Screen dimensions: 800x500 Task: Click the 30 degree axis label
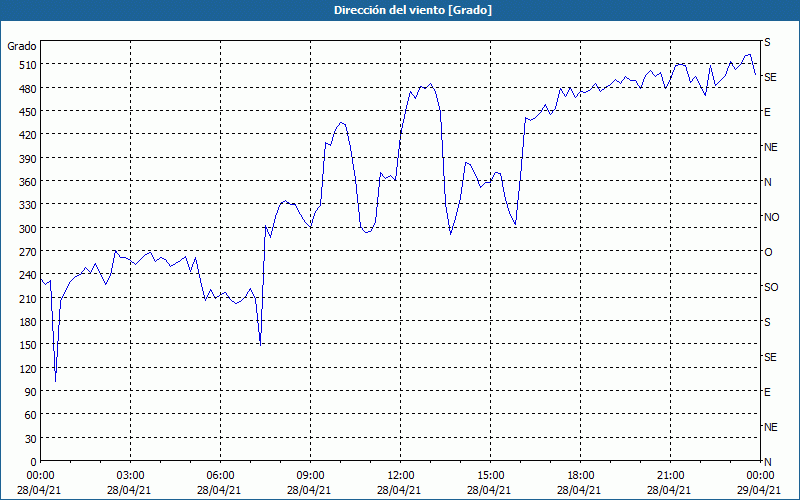pos(32,439)
